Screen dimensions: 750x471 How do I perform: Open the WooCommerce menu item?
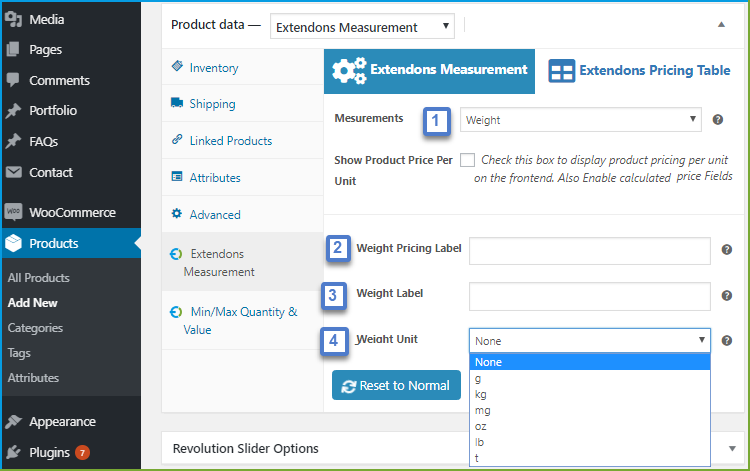[x=71, y=212]
